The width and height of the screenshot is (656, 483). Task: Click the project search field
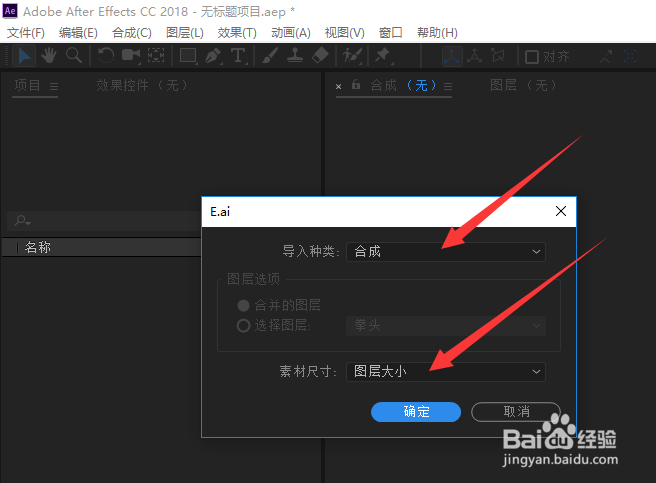[104, 221]
